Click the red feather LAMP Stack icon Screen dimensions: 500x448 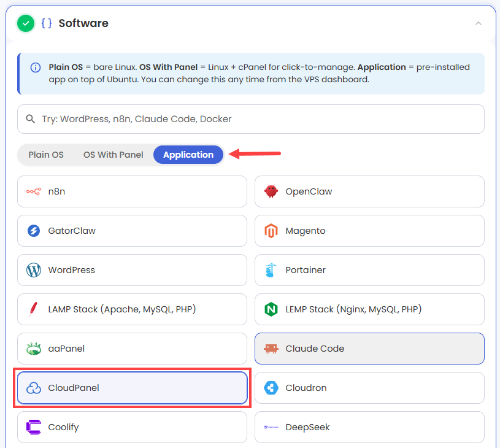click(33, 309)
